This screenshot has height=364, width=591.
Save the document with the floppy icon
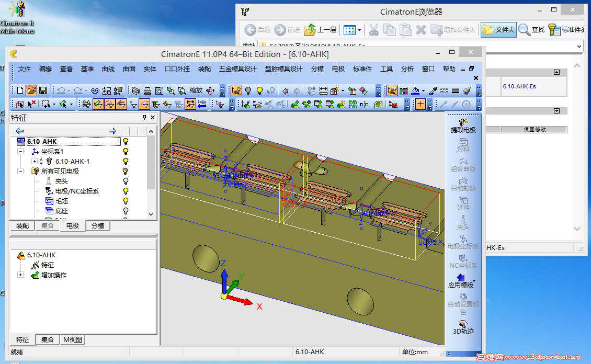point(42,90)
